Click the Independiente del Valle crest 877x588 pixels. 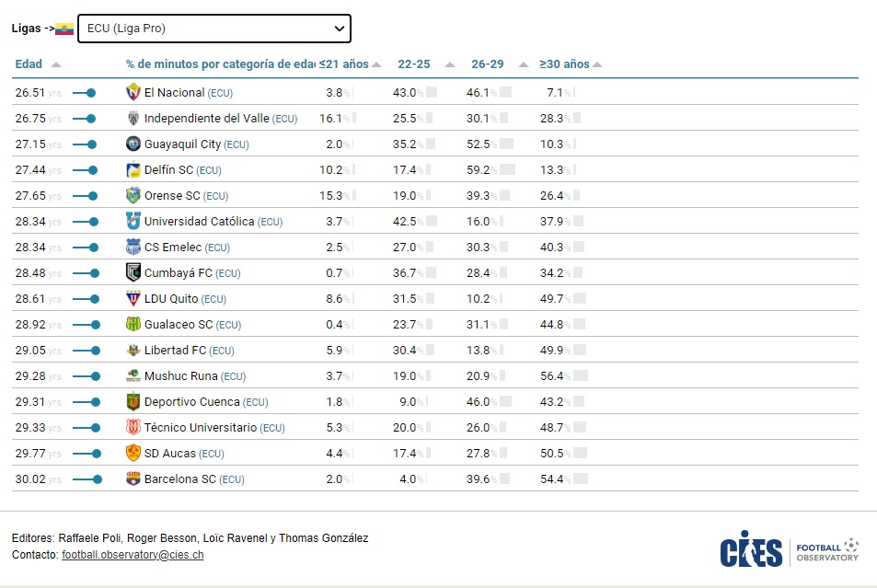pos(133,119)
